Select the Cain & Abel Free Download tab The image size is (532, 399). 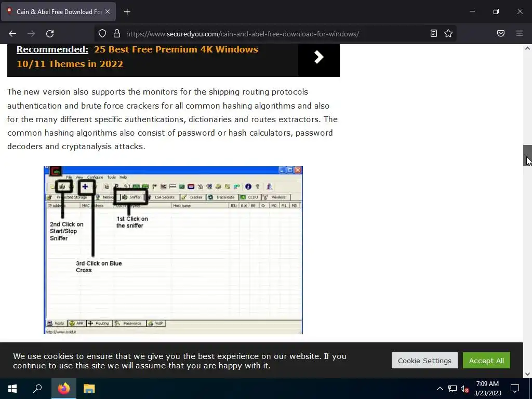[58, 11]
